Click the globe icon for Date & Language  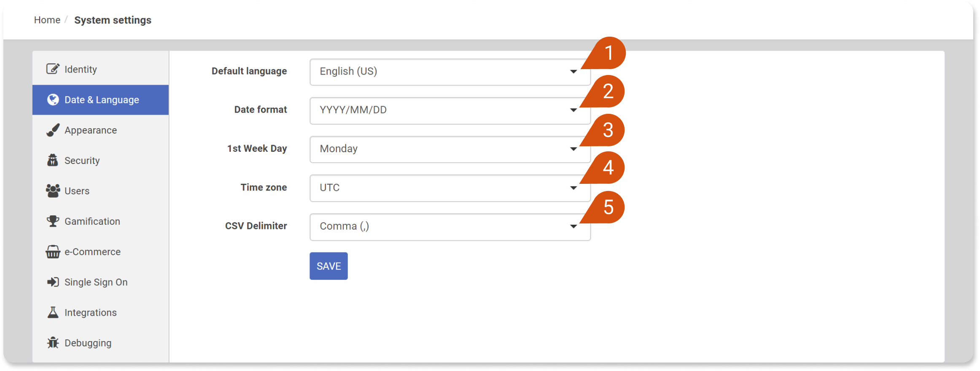[53, 99]
